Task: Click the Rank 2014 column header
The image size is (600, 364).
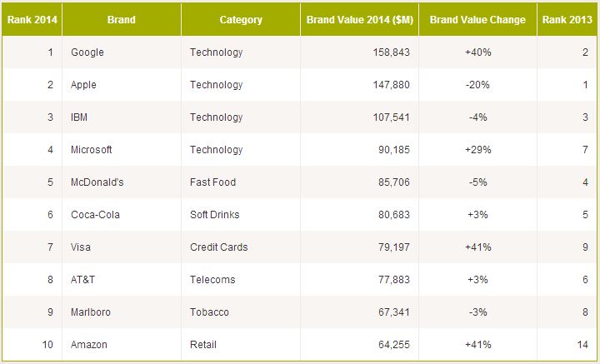Action: (x=31, y=20)
